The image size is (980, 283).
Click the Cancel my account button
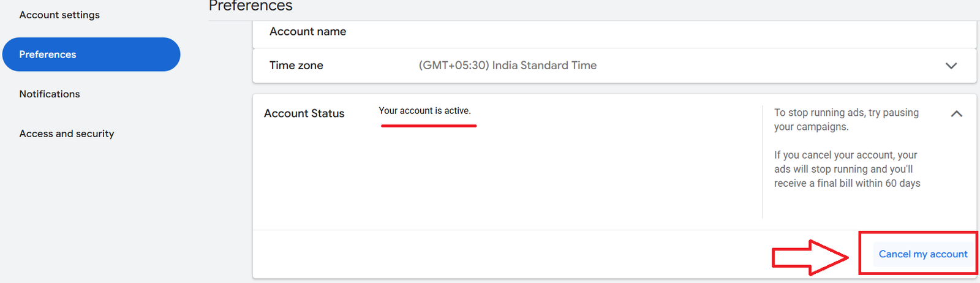point(922,254)
